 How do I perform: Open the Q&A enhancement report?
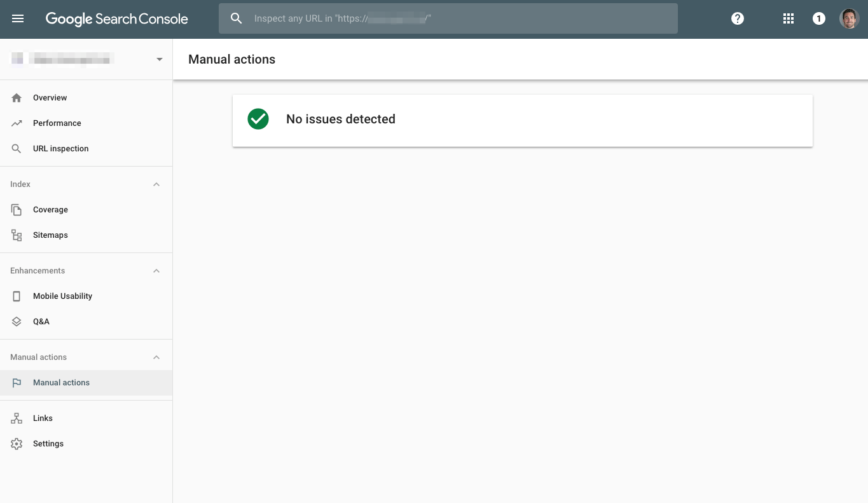pyautogui.click(x=86, y=322)
